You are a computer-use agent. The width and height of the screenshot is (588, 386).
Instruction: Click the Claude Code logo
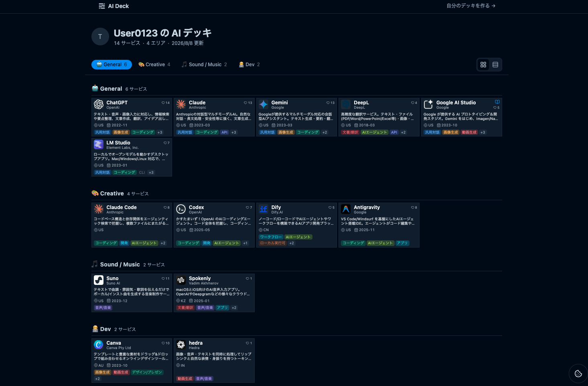click(99, 209)
